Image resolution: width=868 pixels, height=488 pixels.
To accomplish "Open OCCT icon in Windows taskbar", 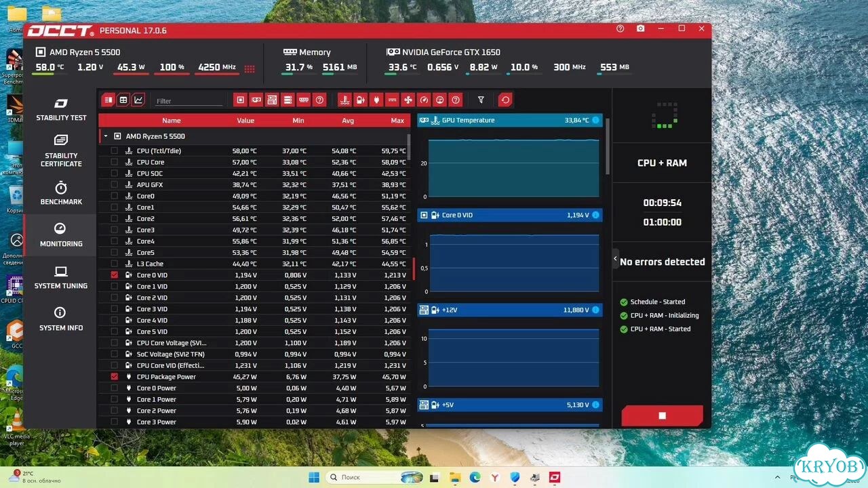I will pyautogui.click(x=555, y=478).
